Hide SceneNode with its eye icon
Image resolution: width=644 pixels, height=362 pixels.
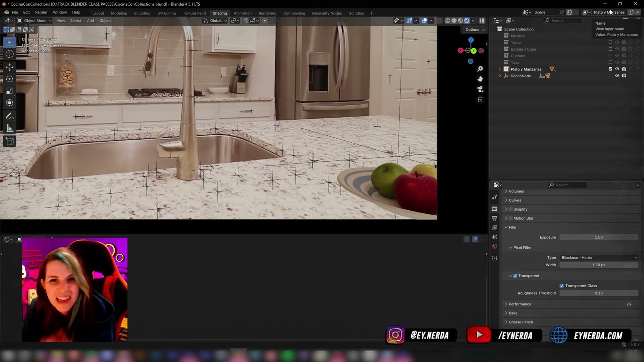pos(617,76)
